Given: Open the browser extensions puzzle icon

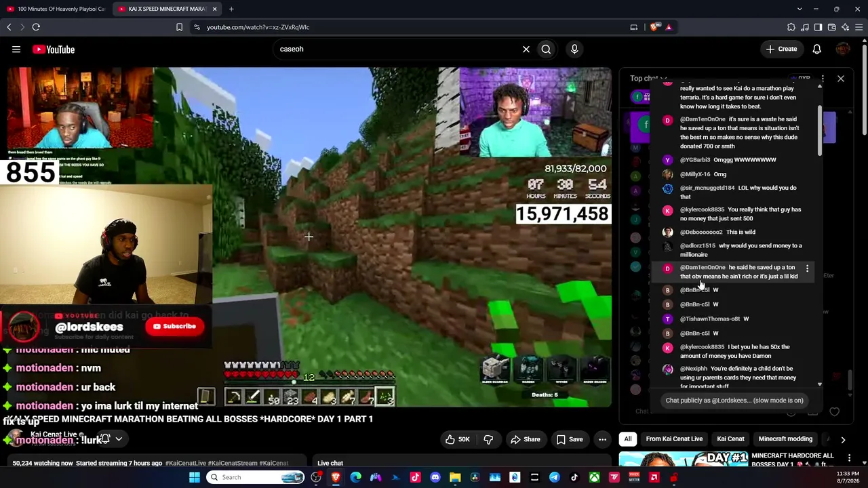Looking at the screenshot, I should pos(791,27).
